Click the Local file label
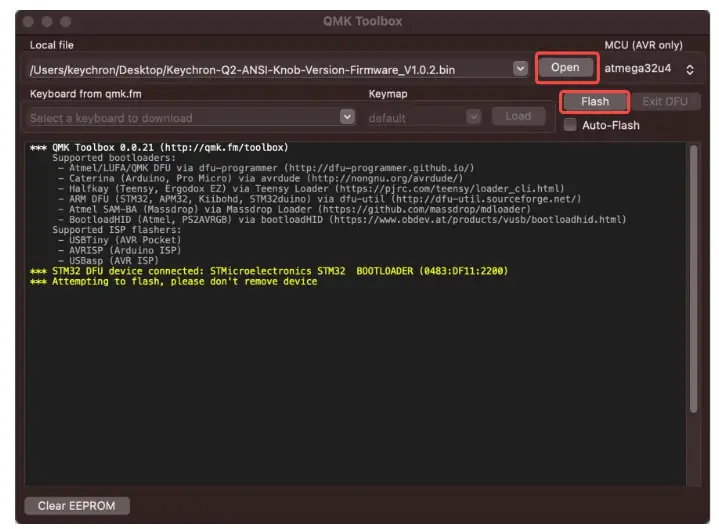 coord(51,45)
